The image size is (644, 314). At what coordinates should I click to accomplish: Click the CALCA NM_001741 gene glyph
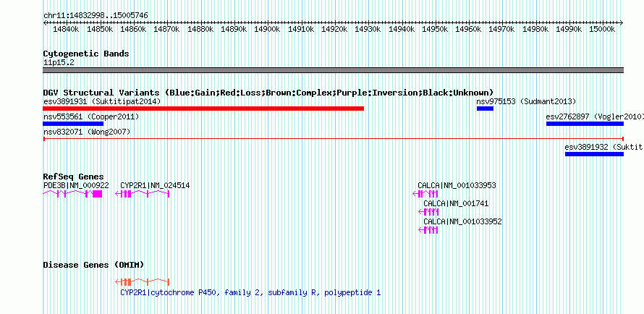point(428,212)
